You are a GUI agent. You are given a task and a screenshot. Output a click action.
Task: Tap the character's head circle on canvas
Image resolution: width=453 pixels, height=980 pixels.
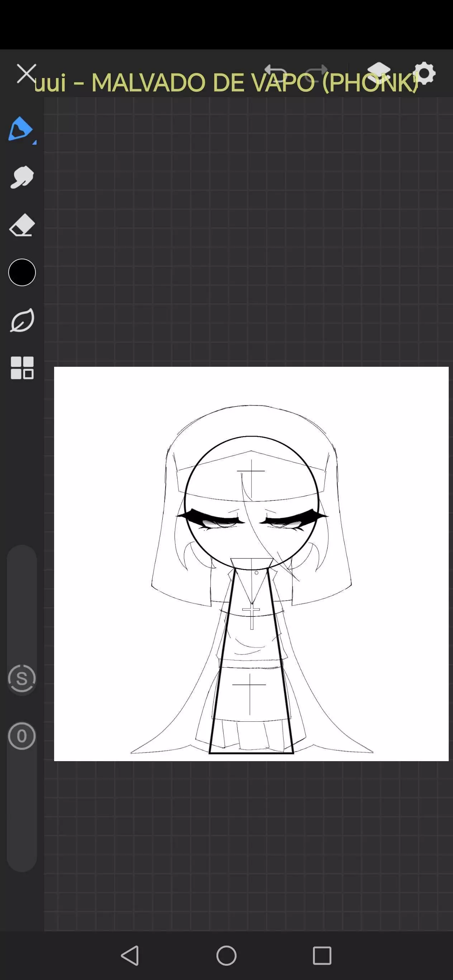click(x=251, y=503)
